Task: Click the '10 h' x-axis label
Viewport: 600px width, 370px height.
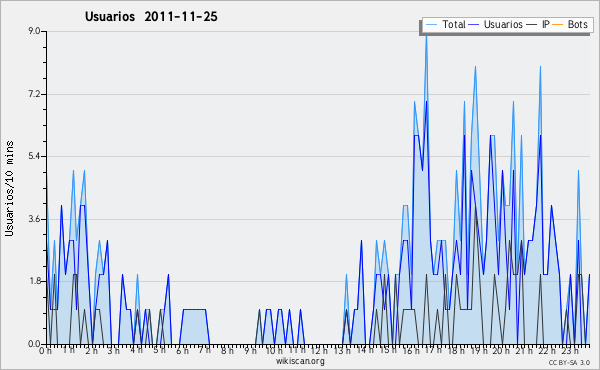Action: (x=274, y=350)
